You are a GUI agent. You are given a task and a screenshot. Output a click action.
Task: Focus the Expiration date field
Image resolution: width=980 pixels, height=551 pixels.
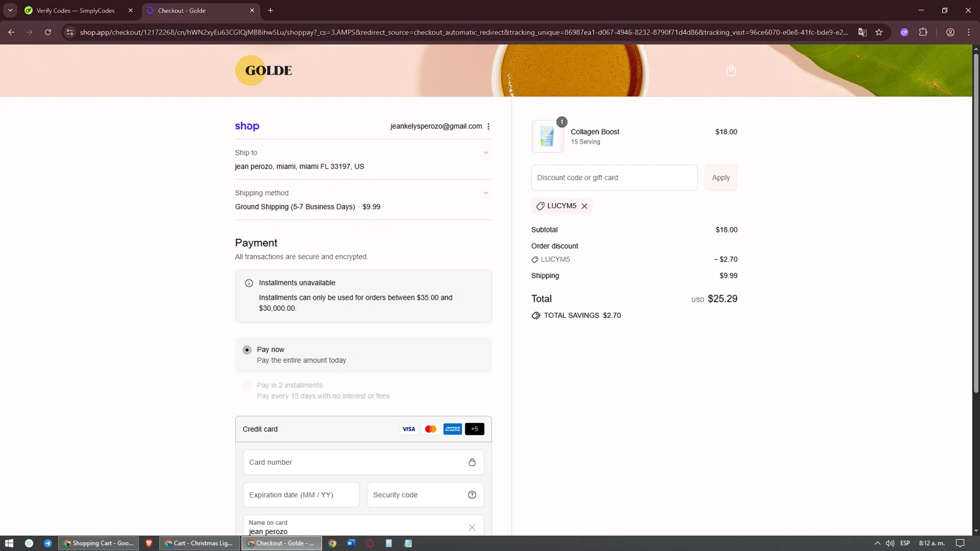point(301,495)
